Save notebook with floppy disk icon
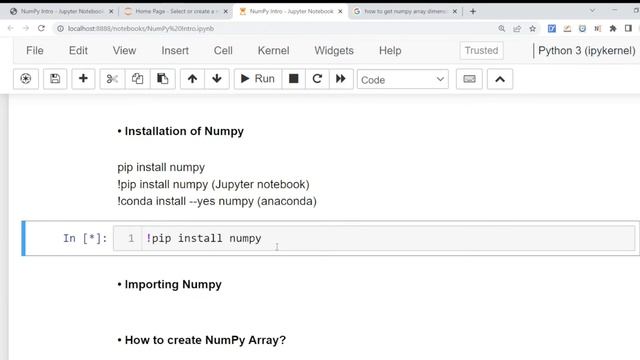The width and height of the screenshot is (640, 360). pos(55,79)
